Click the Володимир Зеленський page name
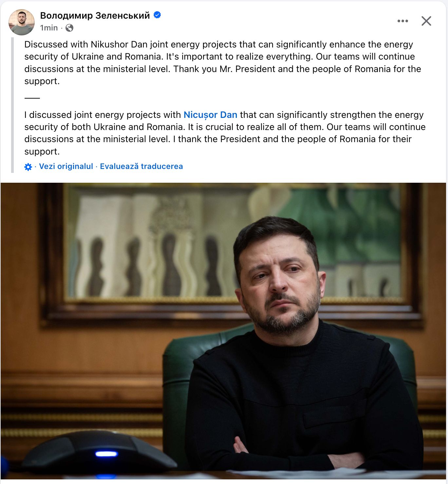 coord(95,15)
